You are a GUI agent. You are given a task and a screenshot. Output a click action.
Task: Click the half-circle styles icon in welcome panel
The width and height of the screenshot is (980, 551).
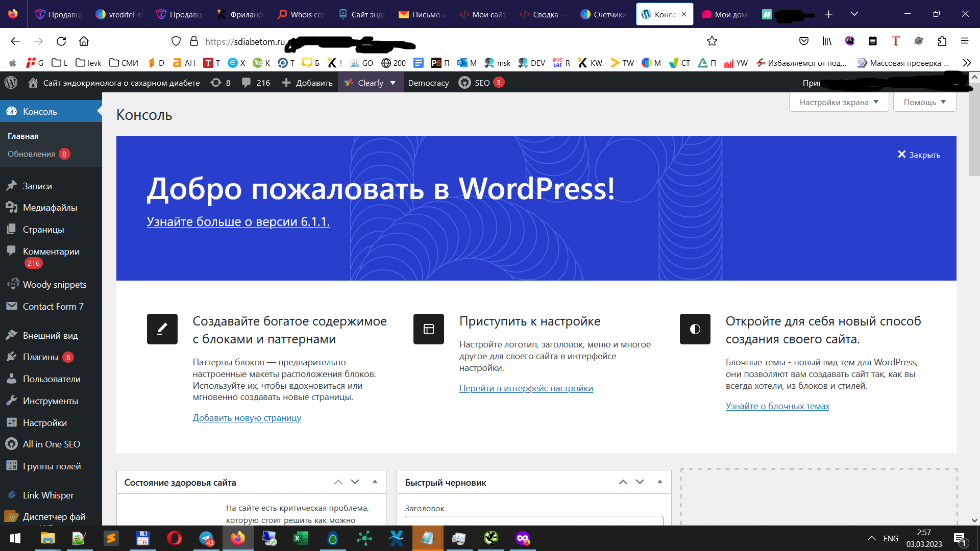coord(695,329)
